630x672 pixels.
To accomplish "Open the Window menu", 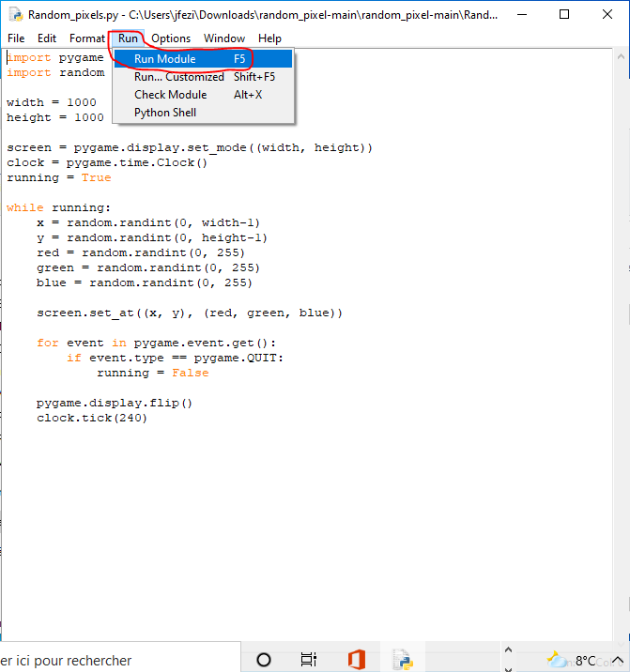I will pyautogui.click(x=224, y=38).
